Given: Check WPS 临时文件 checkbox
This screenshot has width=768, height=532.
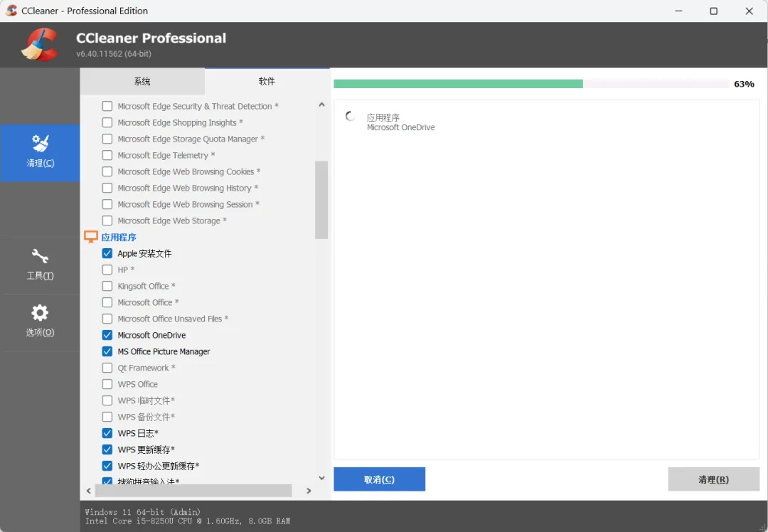Looking at the screenshot, I should 107,400.
